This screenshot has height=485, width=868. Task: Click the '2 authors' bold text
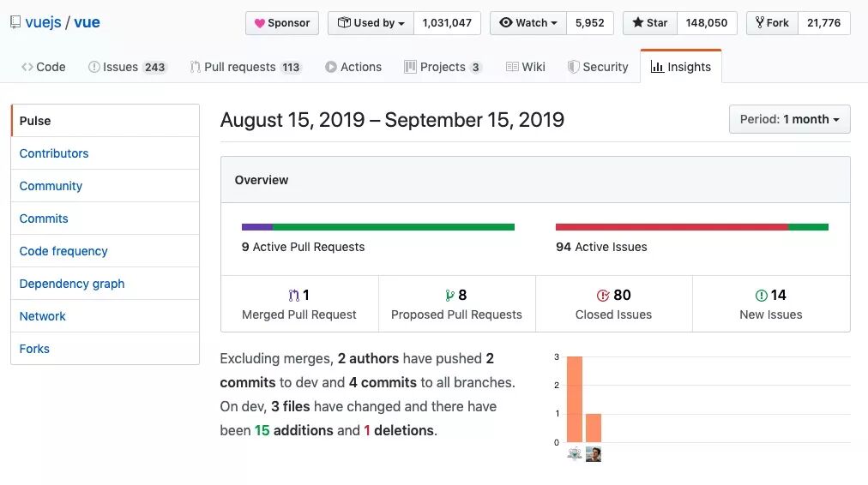pyautogui.click(x=368, y=358)
